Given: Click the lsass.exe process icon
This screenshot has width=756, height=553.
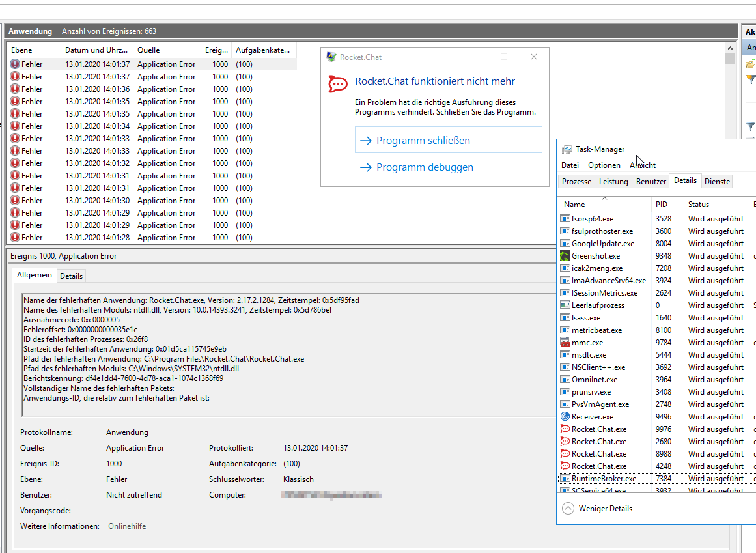Looking at the screenshot, I should (565, 318).
